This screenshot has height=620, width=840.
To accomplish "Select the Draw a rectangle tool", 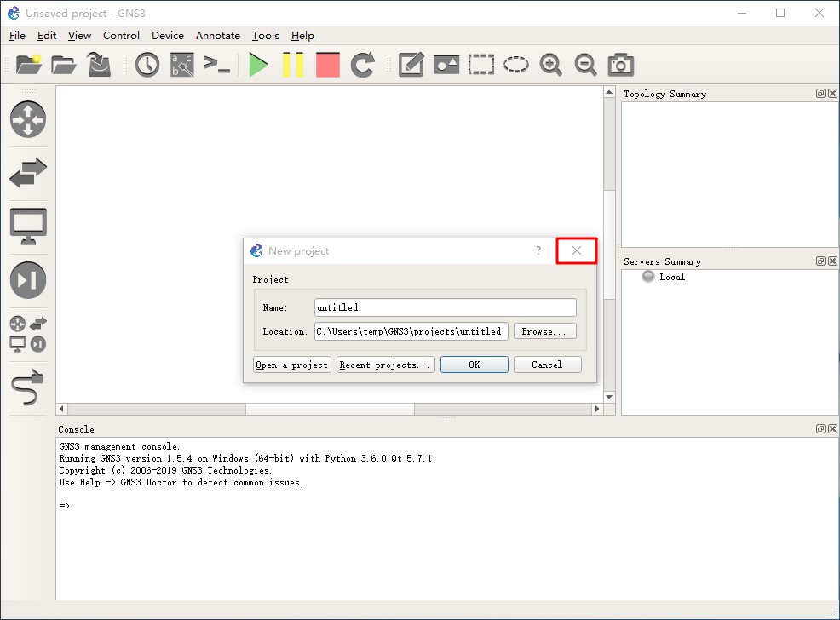I will (x=481, y=64).
